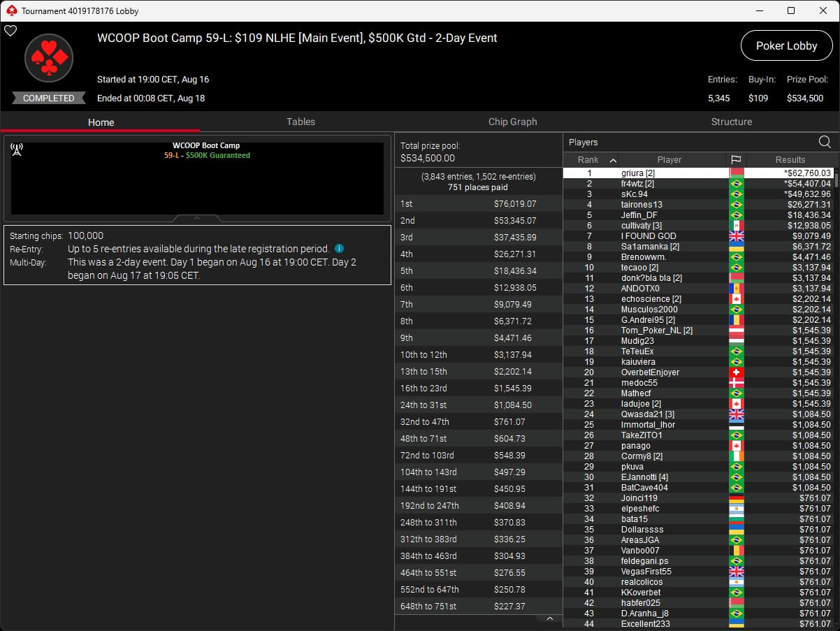Image resolution: width=840 pixels, height=631 pixels.
Task: Select player row tairones13
Action: (x=699, y=205)
